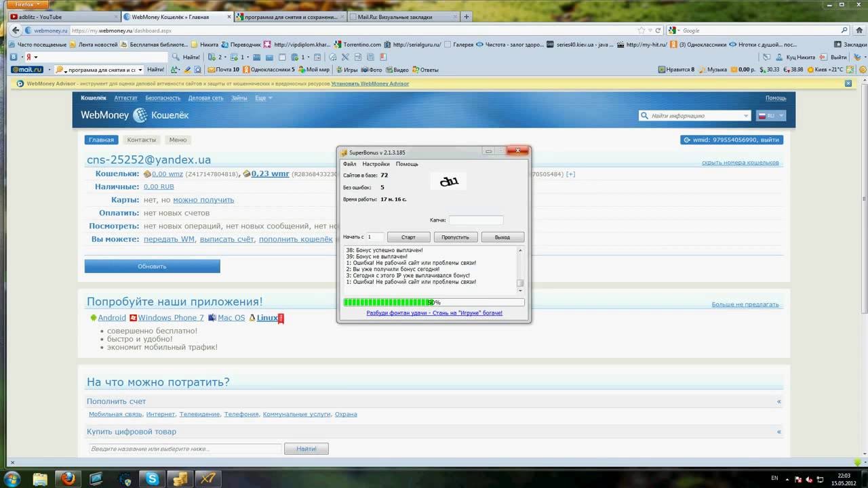The image size is (868, 488).
Task: Open Почта 10 in the Mail.ru toolbar
Action: coord(224,70)
